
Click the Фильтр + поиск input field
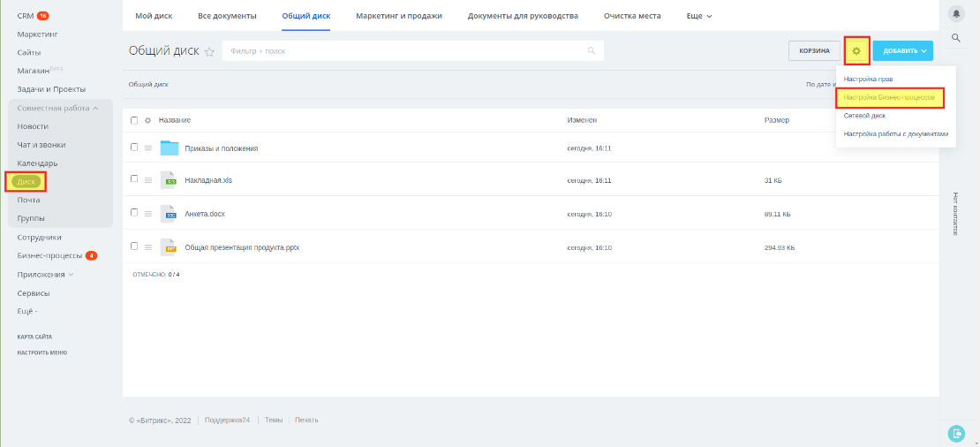406,51
